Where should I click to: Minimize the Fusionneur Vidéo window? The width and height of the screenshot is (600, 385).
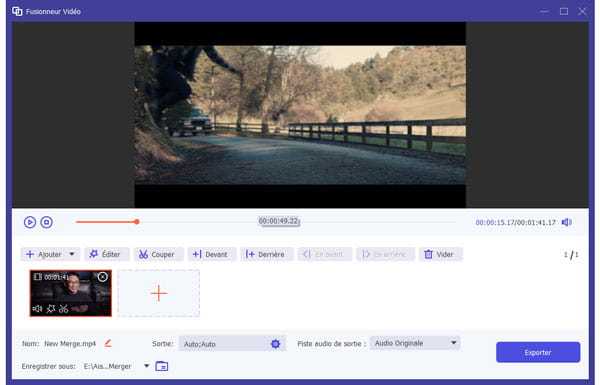544,11
